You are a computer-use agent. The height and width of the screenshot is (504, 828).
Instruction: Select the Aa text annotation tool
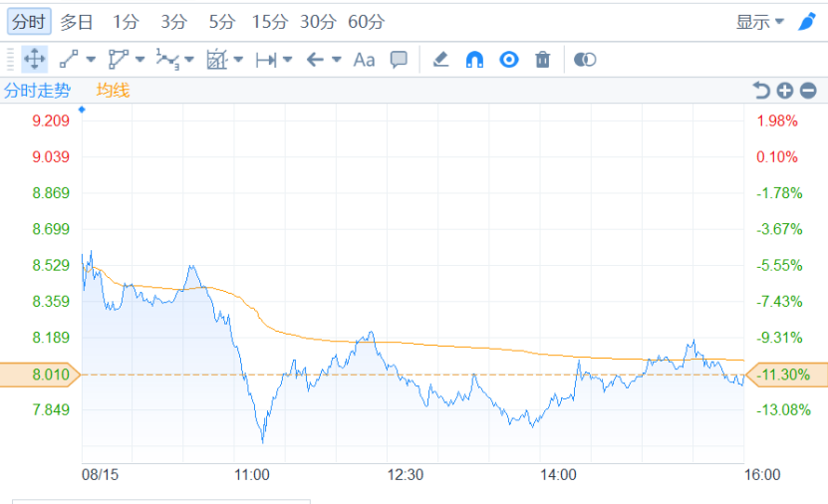coord(364,60)
